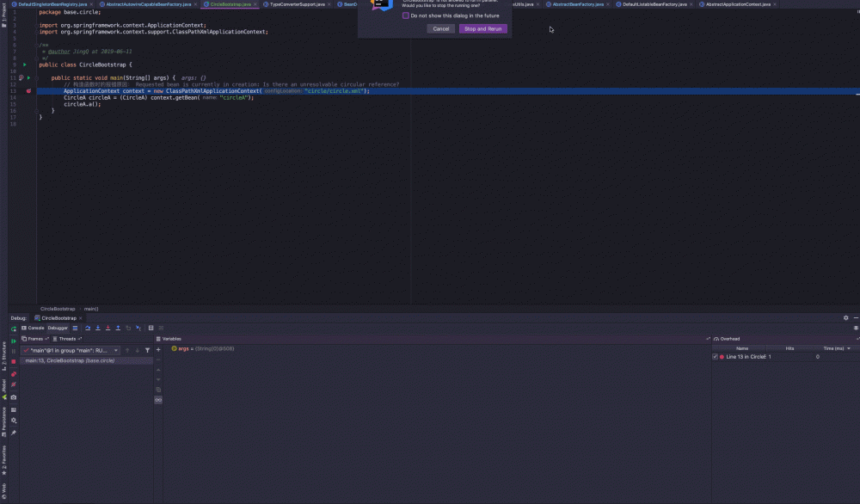Uncheck the Line 13 breakpoint overhead checkbox
Screen dimensions: 860x504
click(x=715, y=356)
